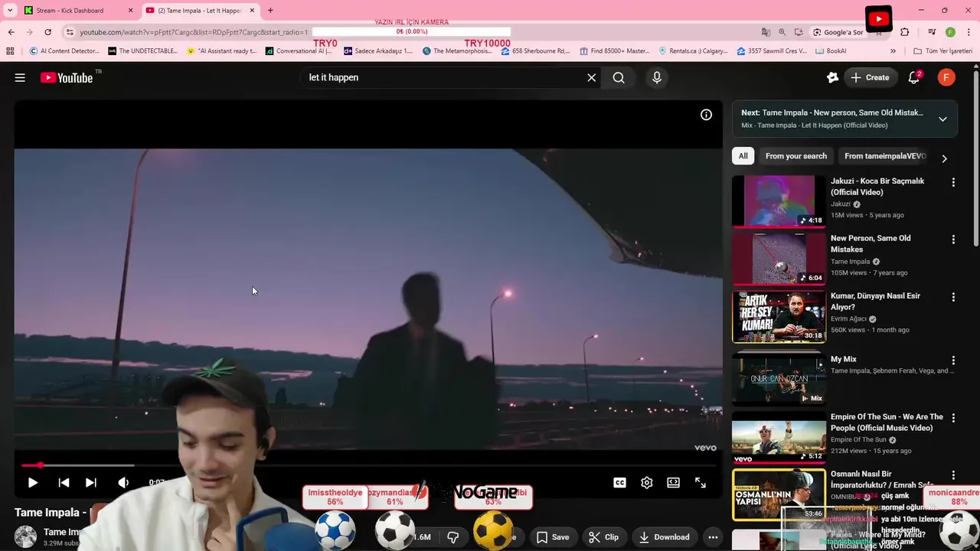Viewport: 980px width, 551px height.
Task: Open options for Kumar video
Action: [x=953, y=297]
